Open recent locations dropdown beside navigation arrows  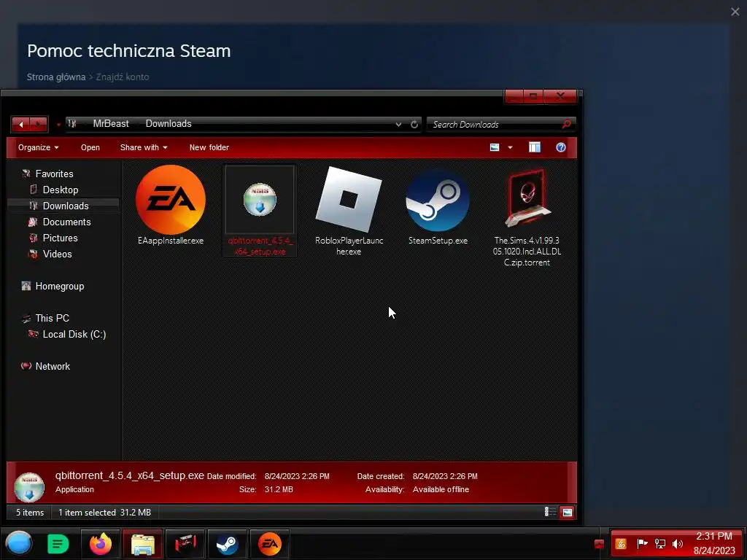pyautogui.click(x=58, y=125)
